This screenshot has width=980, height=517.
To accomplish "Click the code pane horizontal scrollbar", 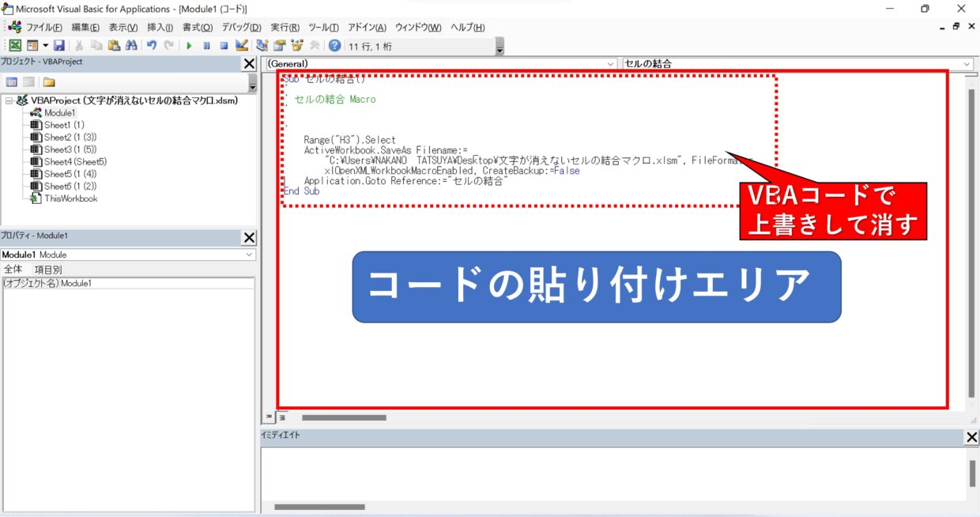I will [x=344, y=417].
